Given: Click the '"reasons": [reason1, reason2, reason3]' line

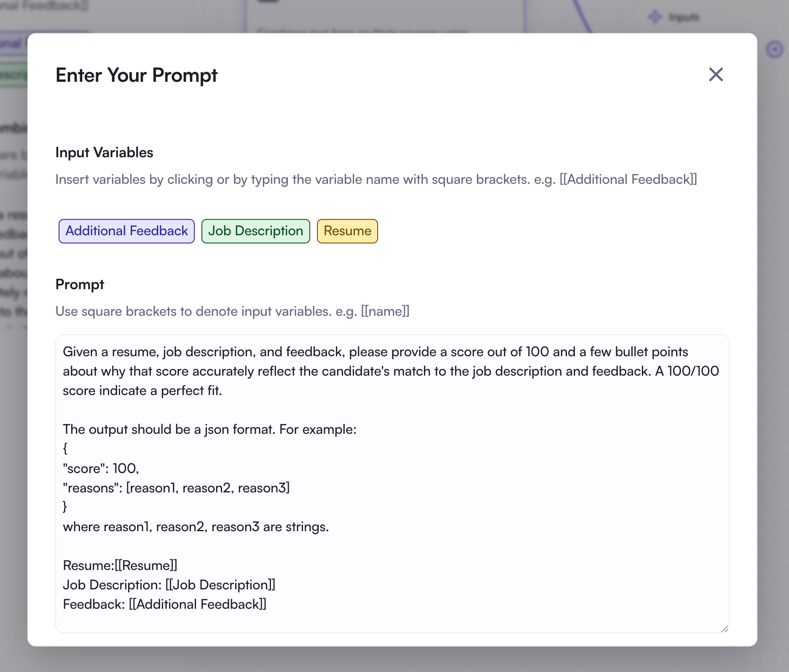Looking at the screenshot, I should [x=176, y=488].
